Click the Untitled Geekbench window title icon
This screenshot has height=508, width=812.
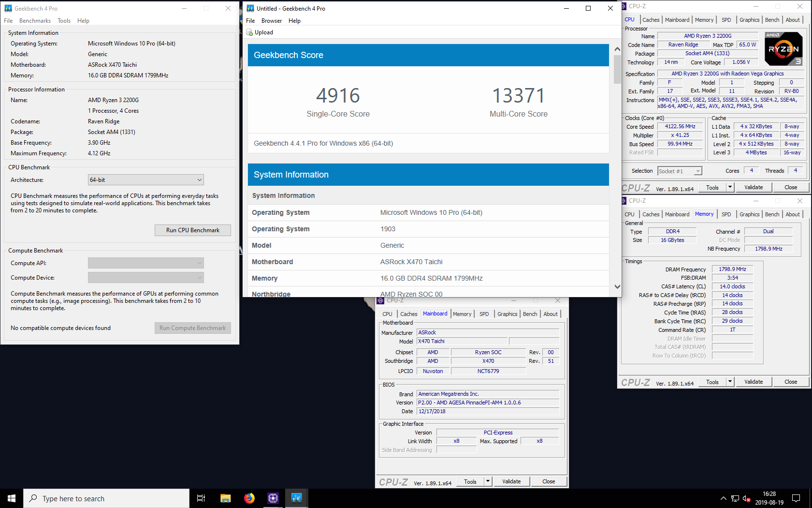pos(250,8)
